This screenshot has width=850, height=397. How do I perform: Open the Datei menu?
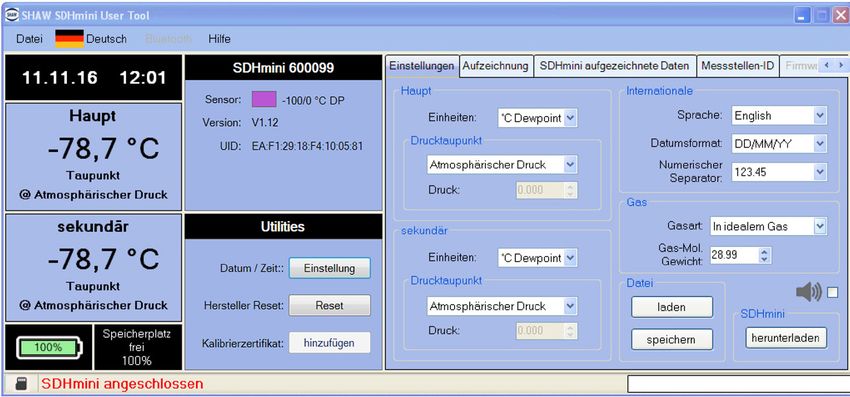click(x=29, y=39)
